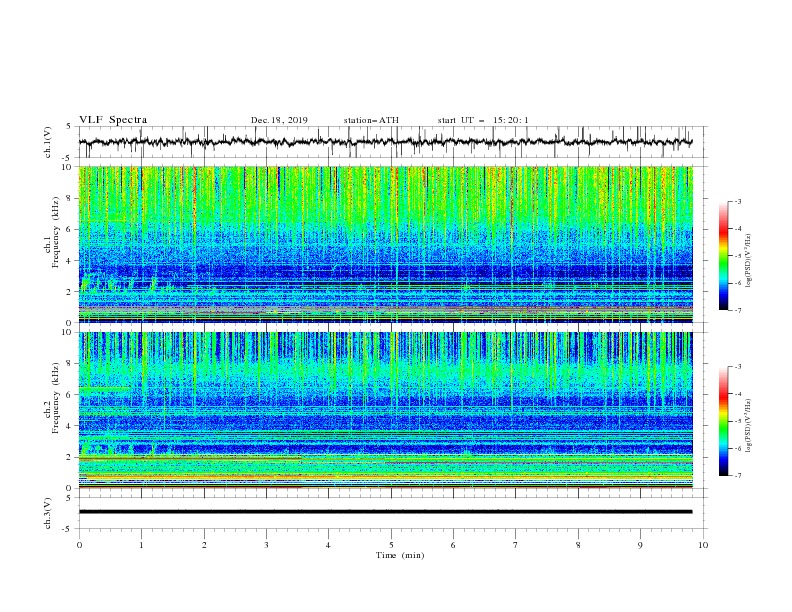Click the "2" tick on the time axis
The height and width of the screenshot is (612, 792).
click(204, 545)
